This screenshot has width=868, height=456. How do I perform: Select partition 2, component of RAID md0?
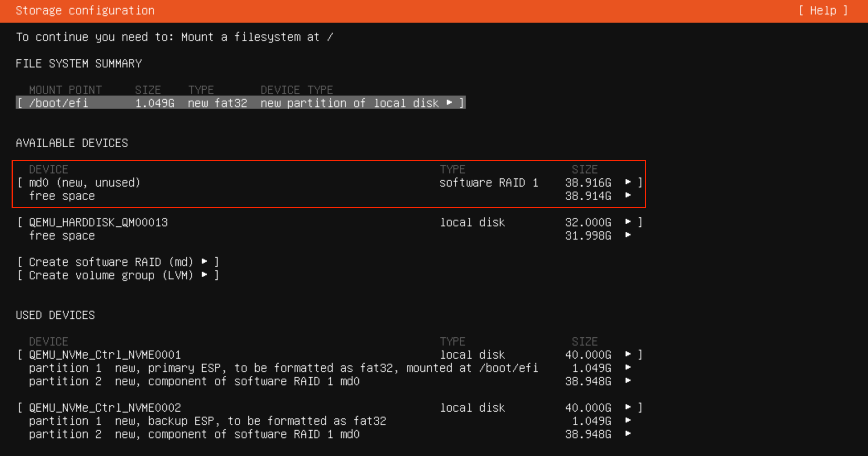(194, 381)
